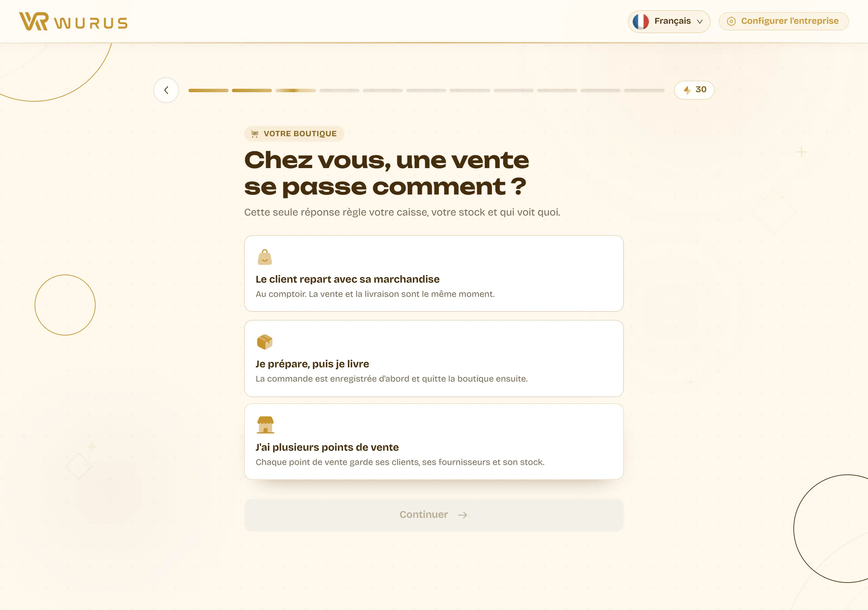Click the chevron arrow next to Français
868x610 pixels.
[x=700, y=22]
